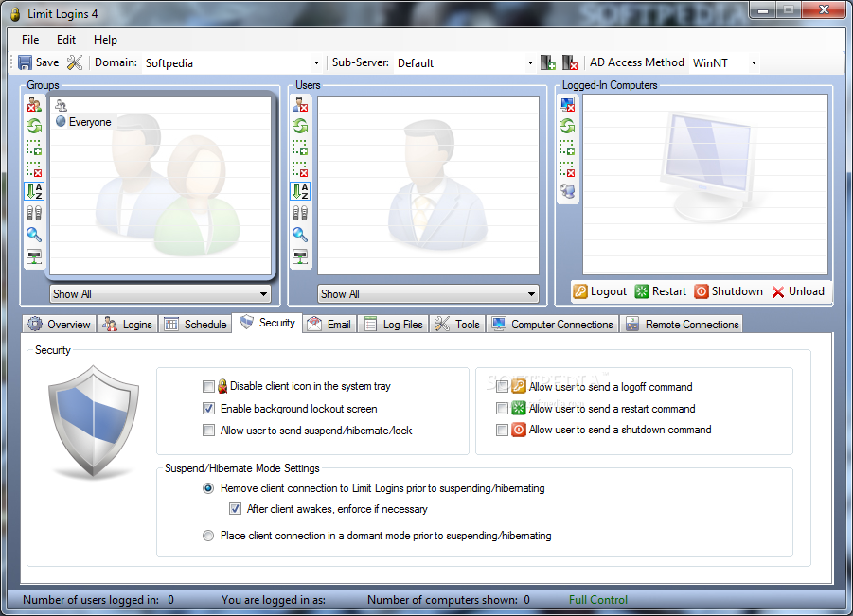
Task: Click remove user icon in Users panel
Action: [x=300, y=104]
